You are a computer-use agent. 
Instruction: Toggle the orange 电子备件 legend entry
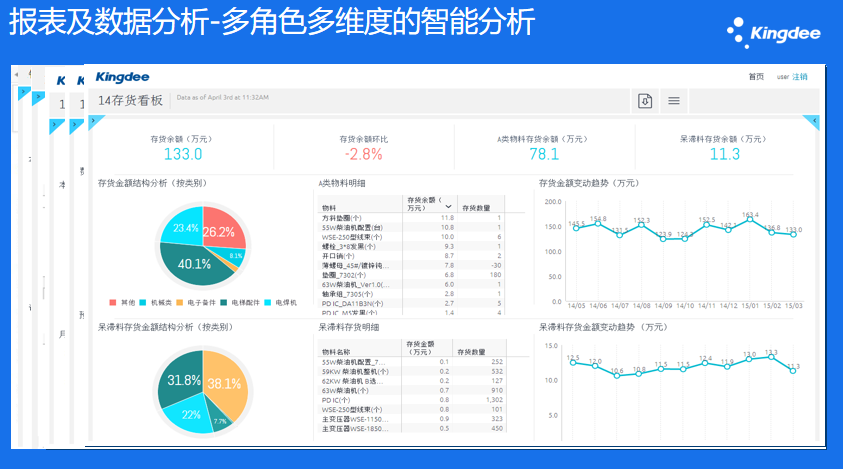[x=196, y=302]
